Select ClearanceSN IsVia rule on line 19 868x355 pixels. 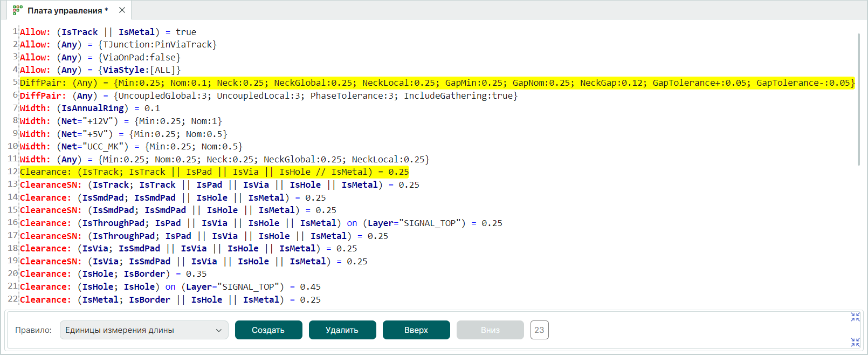(x=194, y=261)
